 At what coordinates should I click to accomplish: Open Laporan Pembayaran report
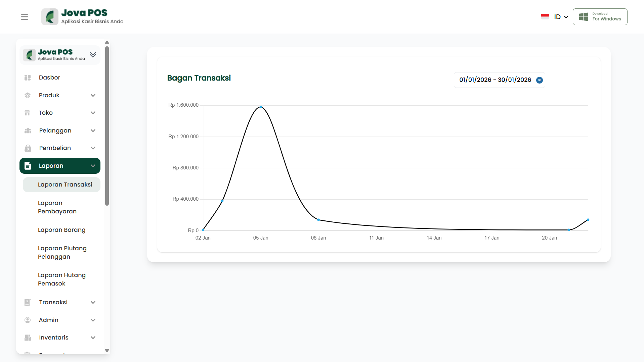pos(57,207)
